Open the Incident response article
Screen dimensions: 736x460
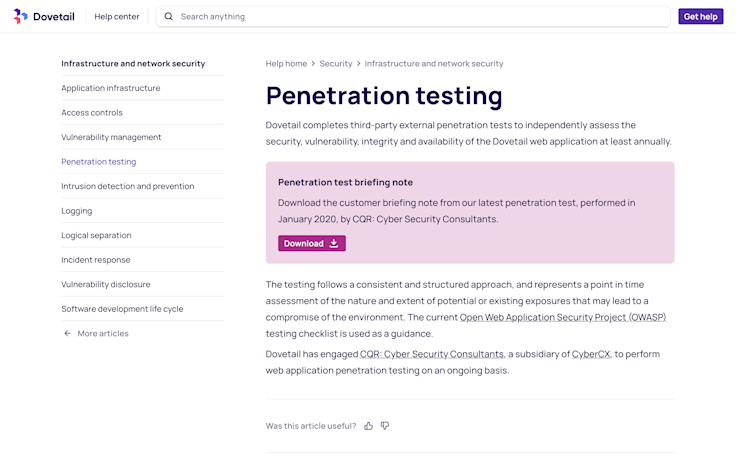coord(96,260)
